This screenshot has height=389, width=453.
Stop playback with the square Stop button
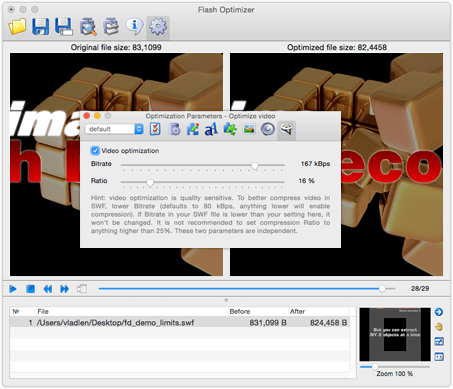tap(31, 289)
